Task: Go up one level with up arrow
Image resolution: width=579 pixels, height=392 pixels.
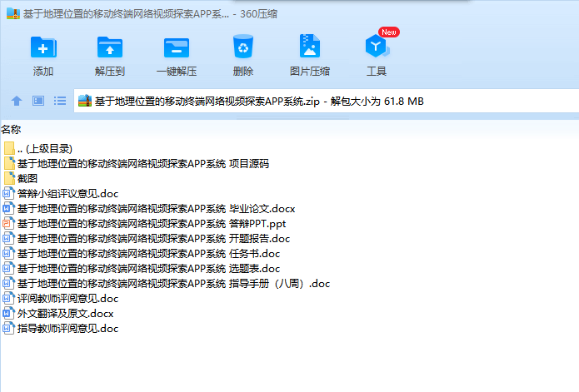Action: pyautogui.click(x=17, y=101)
